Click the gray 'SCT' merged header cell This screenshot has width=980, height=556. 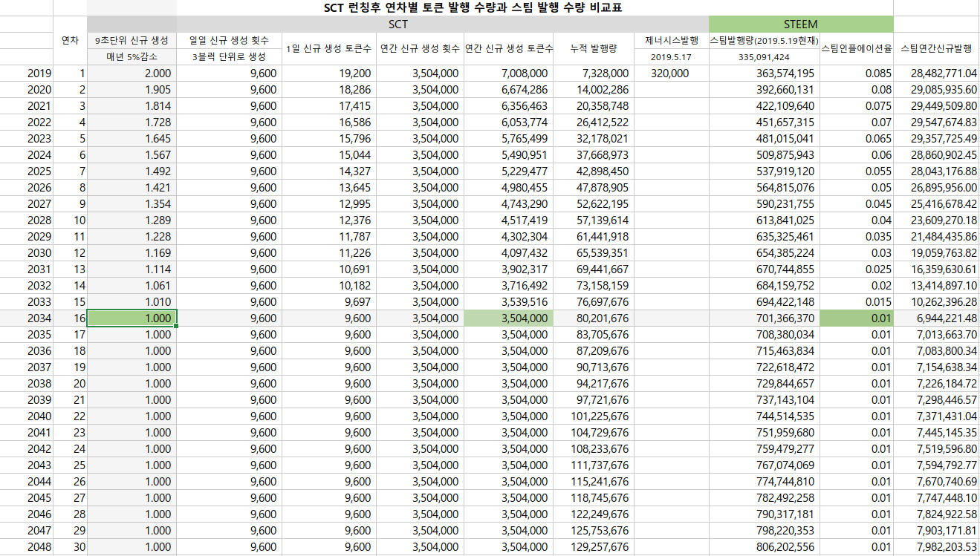coord(398,24)
